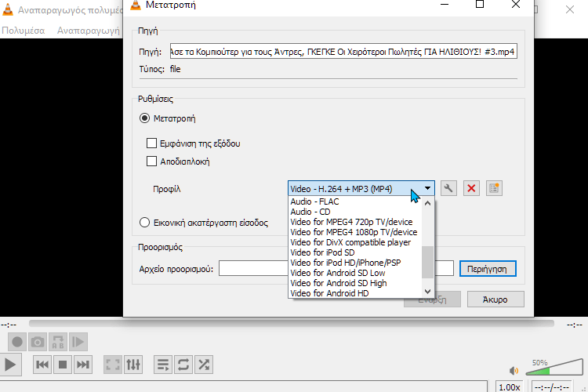Click the elapsed time label at left
588x392 pixels.
pos(9,325)
